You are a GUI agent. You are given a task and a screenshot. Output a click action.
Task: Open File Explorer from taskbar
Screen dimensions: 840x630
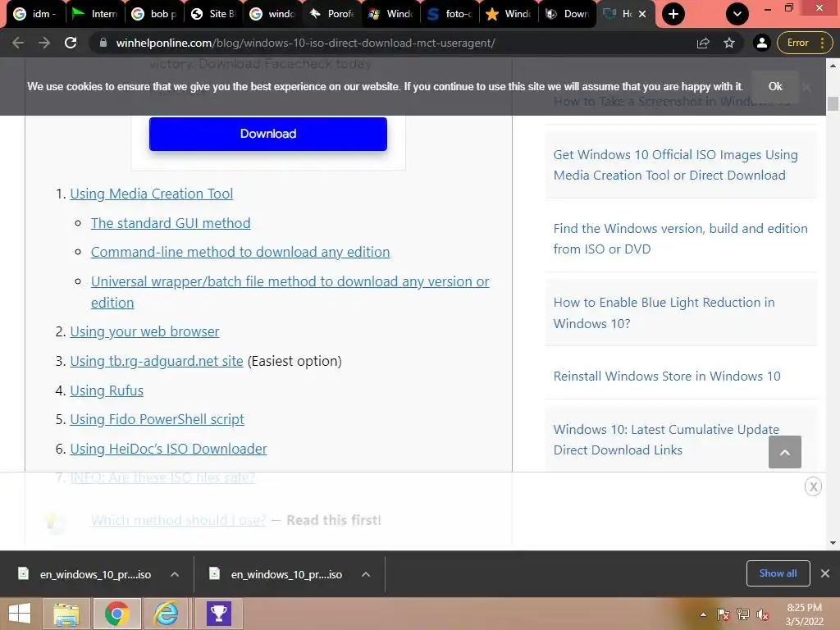(66, 614)
